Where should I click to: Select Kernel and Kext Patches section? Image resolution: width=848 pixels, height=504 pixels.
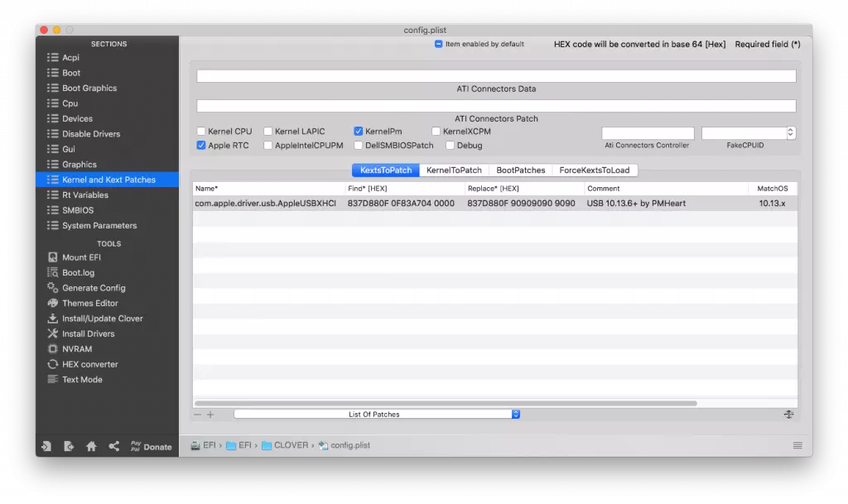tap(107, 180)
